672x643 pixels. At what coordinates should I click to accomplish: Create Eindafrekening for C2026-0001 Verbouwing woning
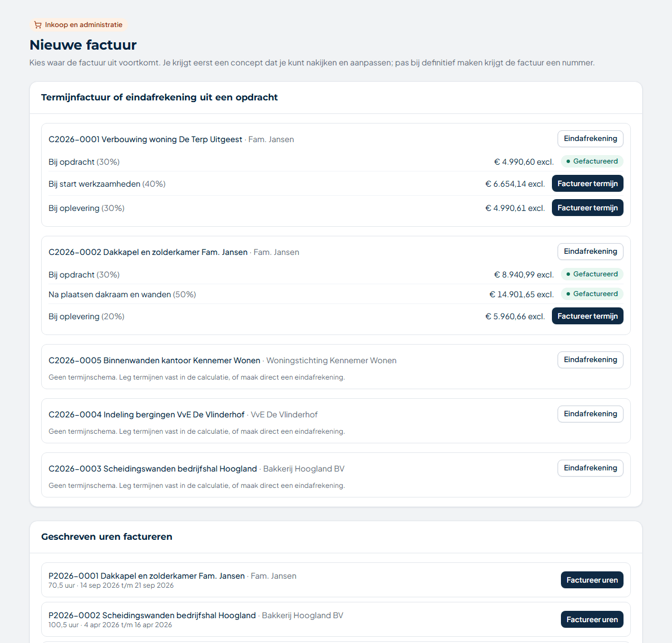tap(590, 139)
